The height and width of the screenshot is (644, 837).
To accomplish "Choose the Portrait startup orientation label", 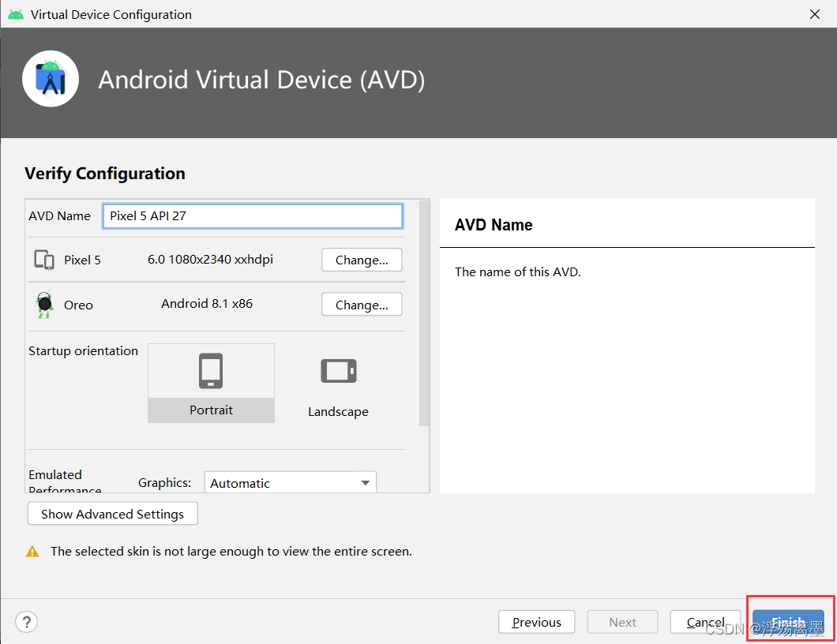I will click(x=211, y=410).
